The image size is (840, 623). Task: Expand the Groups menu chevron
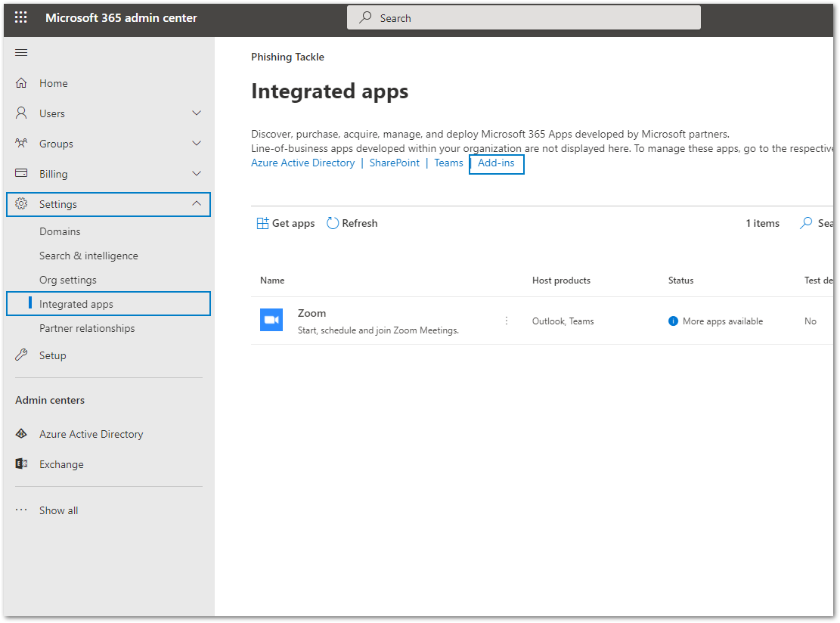pyautogui.click(x=197, y=143)
